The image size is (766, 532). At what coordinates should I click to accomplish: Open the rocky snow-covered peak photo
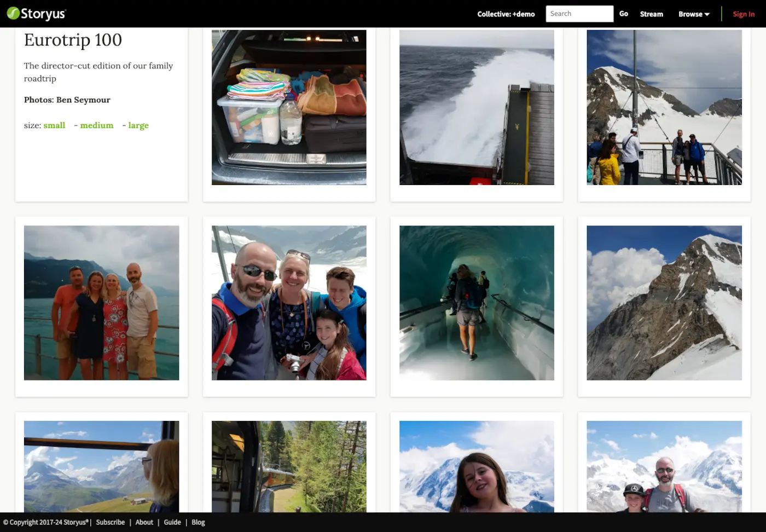[x=664, y=303]
